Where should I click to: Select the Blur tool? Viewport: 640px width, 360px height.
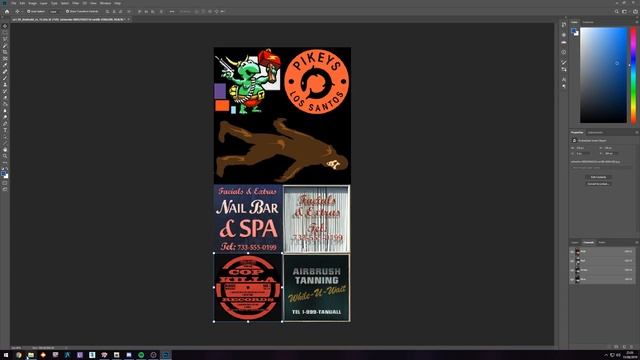click(x=5, y=111)
